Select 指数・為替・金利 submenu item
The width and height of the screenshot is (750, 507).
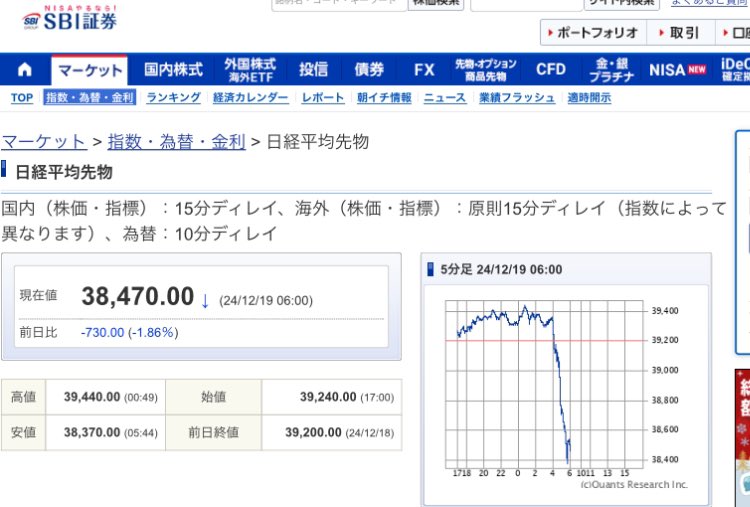pos(89,98)
